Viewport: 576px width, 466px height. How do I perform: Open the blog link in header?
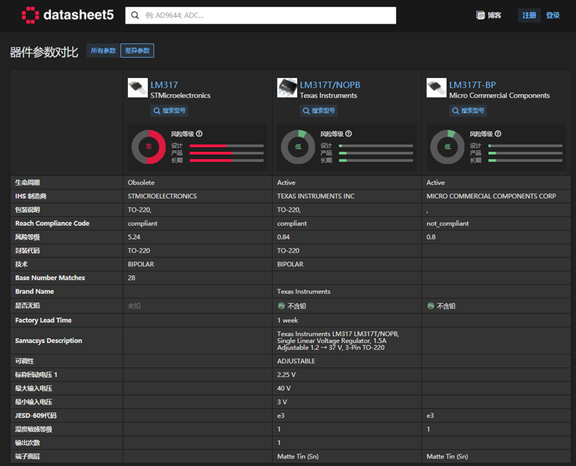click(x=488, y=15)
